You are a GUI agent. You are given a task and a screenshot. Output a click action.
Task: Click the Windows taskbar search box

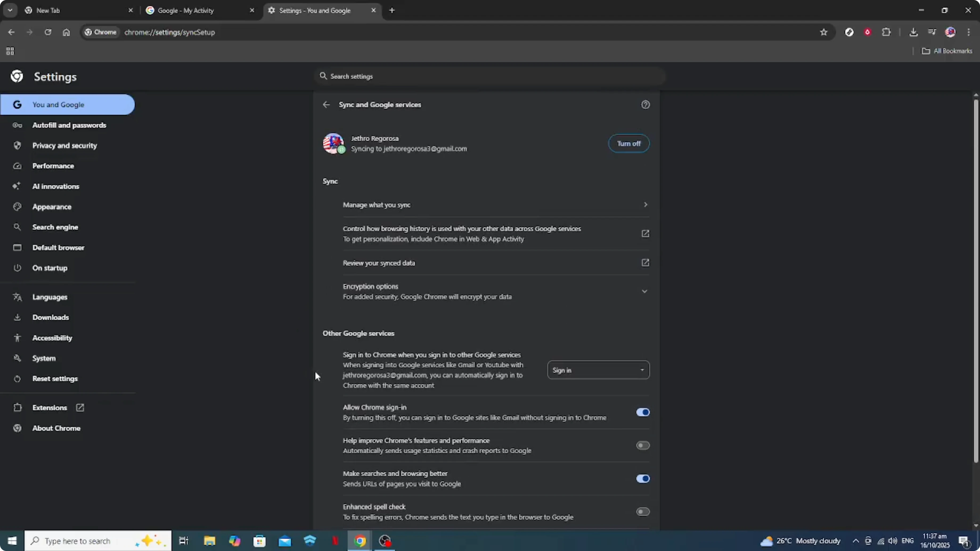point(98,541)
